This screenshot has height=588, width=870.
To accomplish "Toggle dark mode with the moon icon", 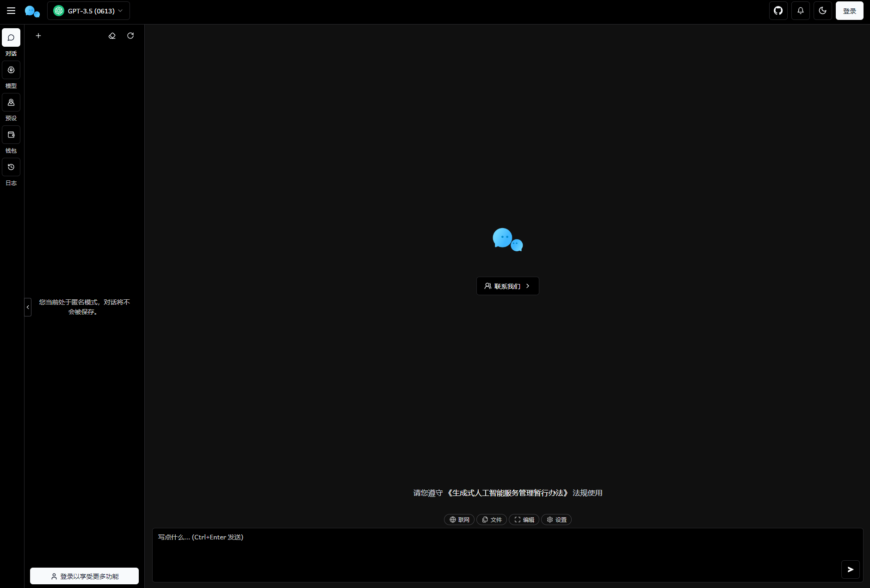I will (x=822, y=10).
